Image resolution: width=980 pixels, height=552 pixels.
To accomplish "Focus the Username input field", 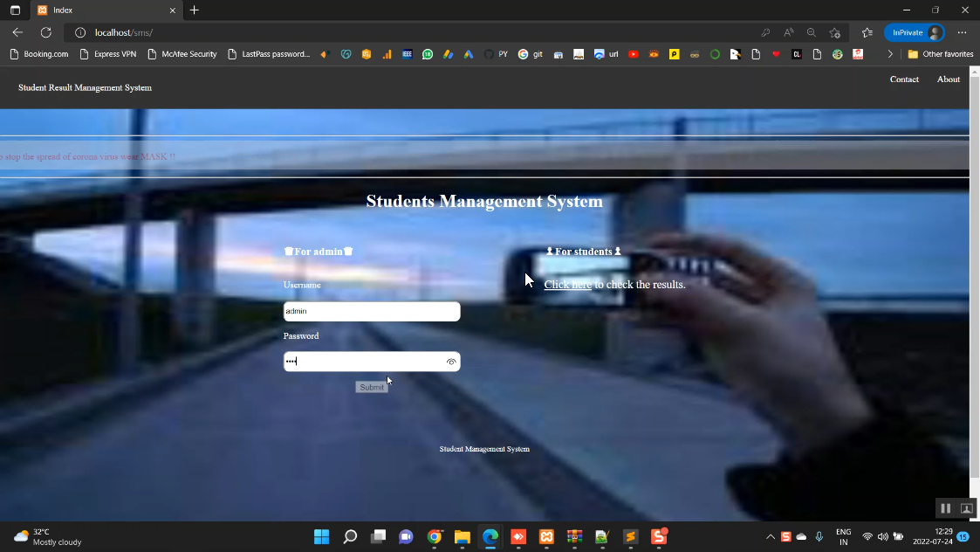I will pyautogui.click(x=371, y=311).
